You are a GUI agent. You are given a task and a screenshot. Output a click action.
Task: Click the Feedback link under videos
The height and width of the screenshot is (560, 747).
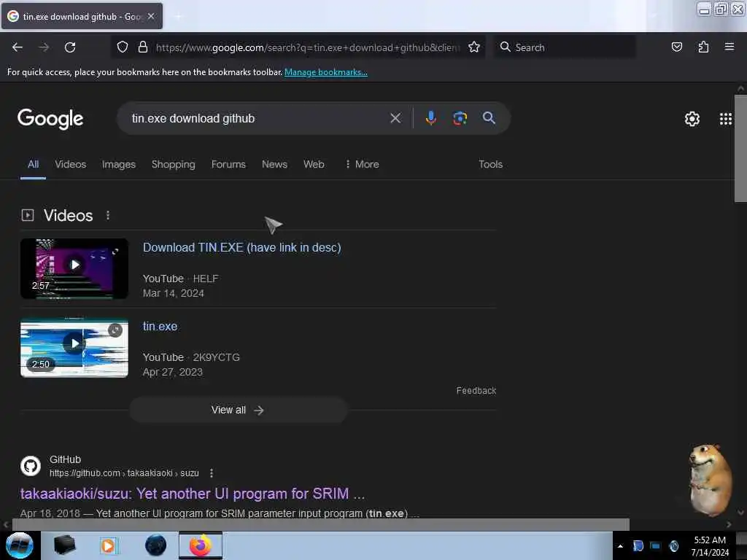[x=476, y=391]
